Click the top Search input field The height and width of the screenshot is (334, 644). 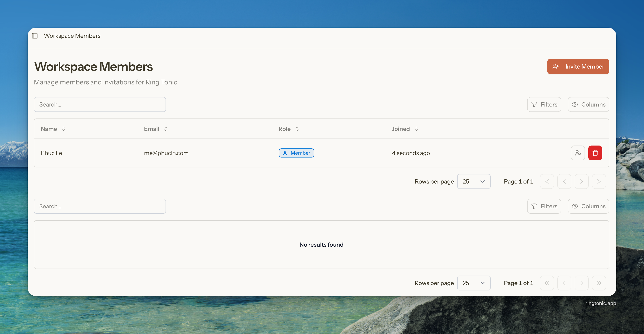click(100, 104)
